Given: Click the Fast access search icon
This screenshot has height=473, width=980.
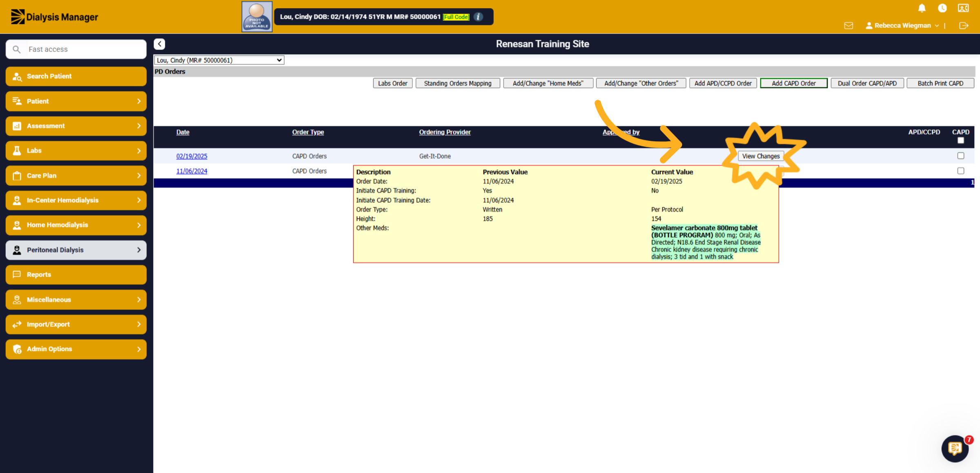Looking at the screenshot, I should tap(16, 49).
